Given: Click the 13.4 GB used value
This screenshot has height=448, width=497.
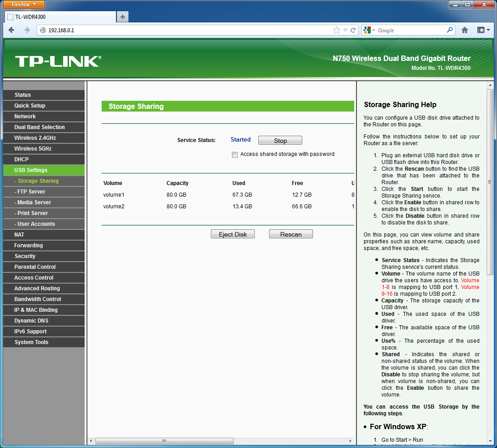Looking at the screenshot, I should pos(242,207).
